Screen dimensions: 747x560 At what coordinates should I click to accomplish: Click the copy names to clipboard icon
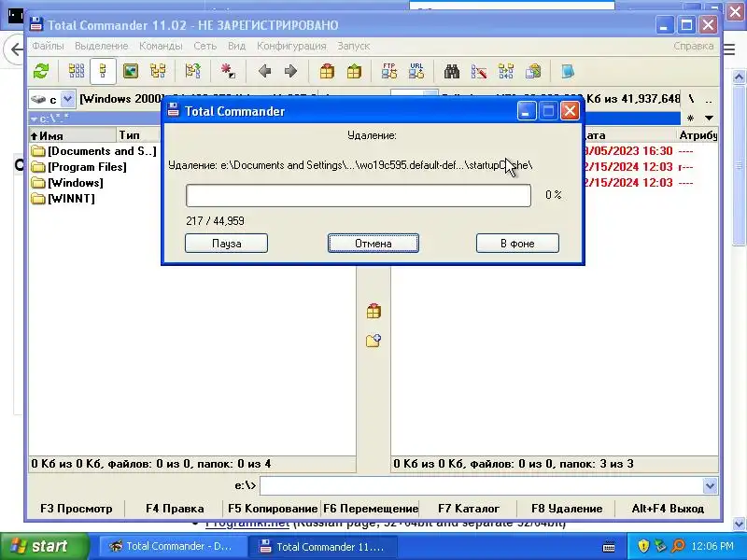pyautogui.click(x=533, y=72)
